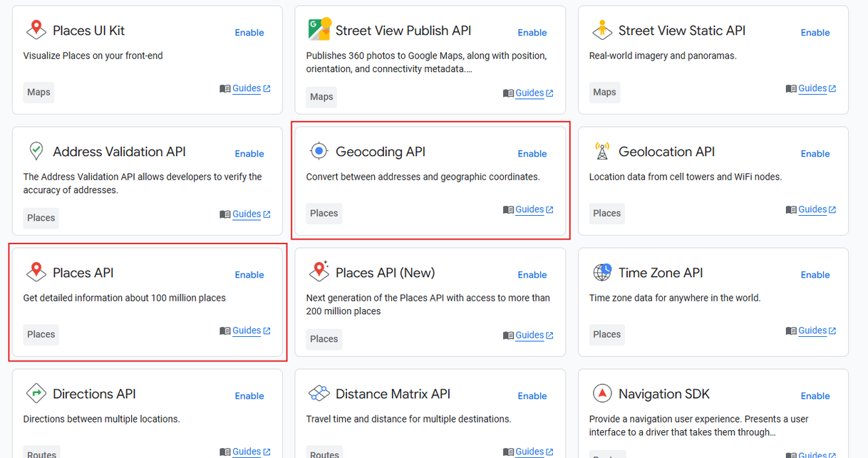Open the Address Validation API title
Image resolution: width=868 pixels, height=458 pixels.
pyautogui.click(x=119, y=152)
